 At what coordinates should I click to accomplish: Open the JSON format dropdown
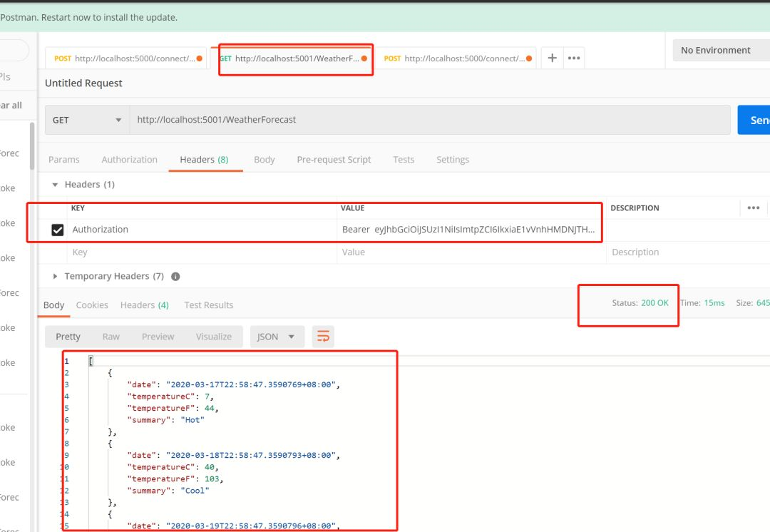point(277,337)
